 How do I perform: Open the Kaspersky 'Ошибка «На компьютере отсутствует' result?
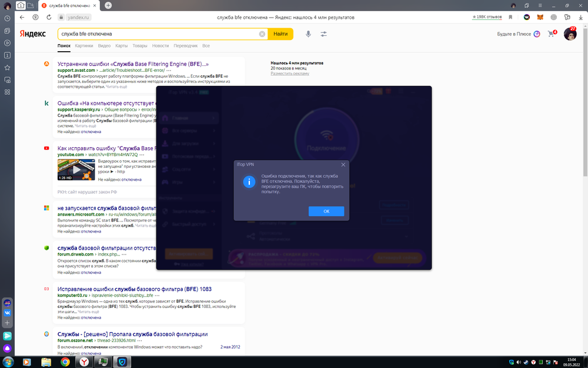tap(106, 103)
